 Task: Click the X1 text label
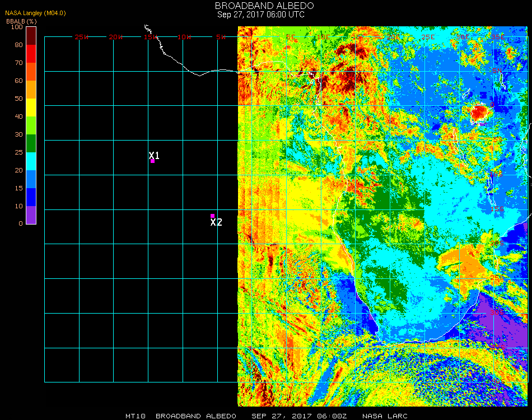point(154,155)
